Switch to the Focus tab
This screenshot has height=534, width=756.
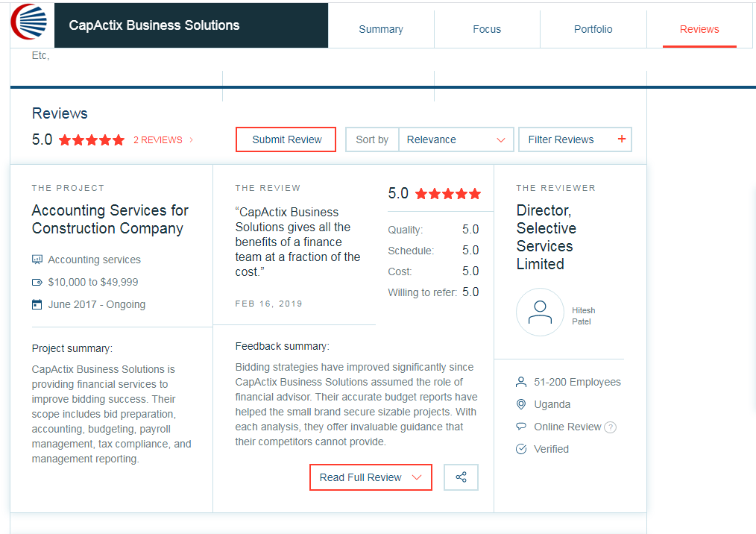pyautogui.click(x=487, y=29)
